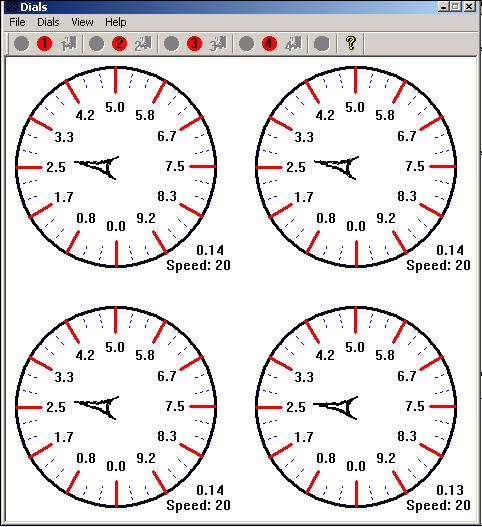
Task: Click the red number 4 toolbar icon
Action: point(269,44)
